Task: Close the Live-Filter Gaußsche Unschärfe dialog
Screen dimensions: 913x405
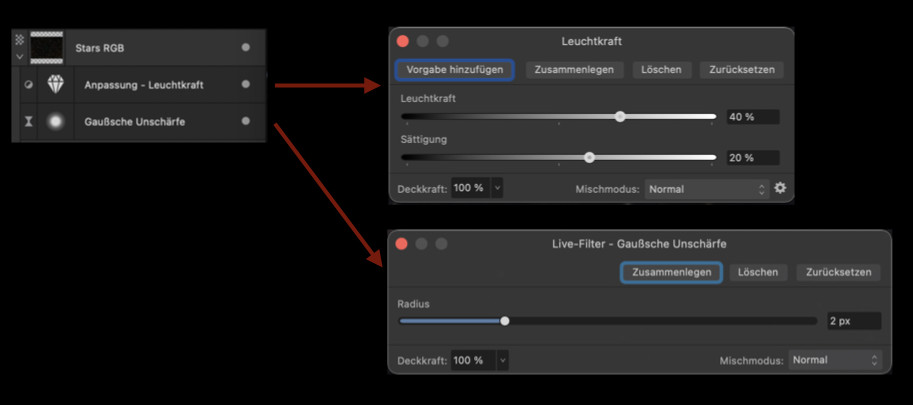Action: (402, 244)
